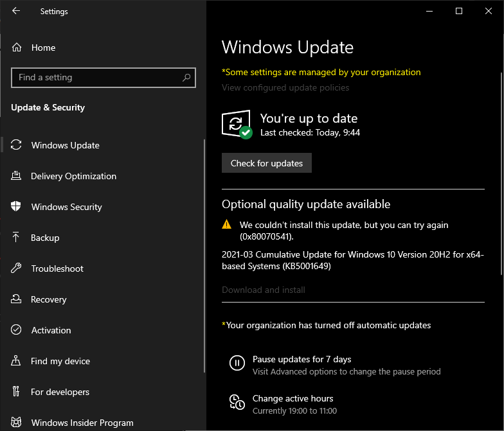Image resolution: width=504 pixels, height=431 pixels.
Task: Click the Download and install link
Action: point(264,290)
